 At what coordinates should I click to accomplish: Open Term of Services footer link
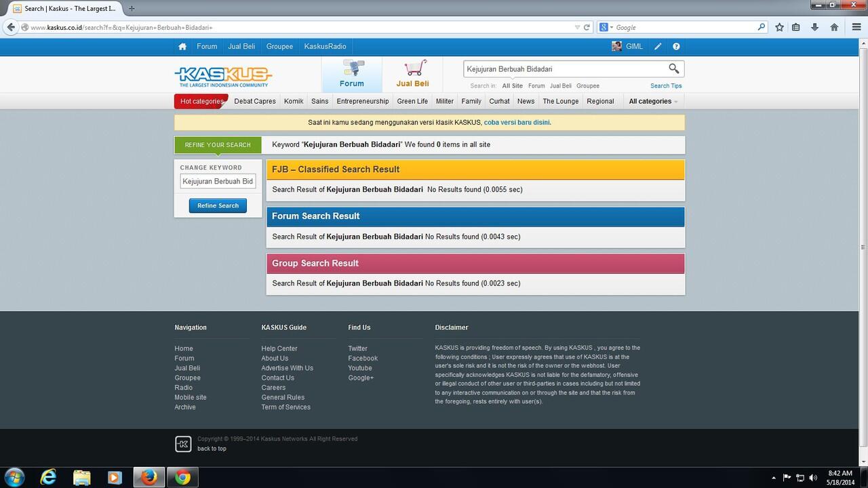pos(286,407)
